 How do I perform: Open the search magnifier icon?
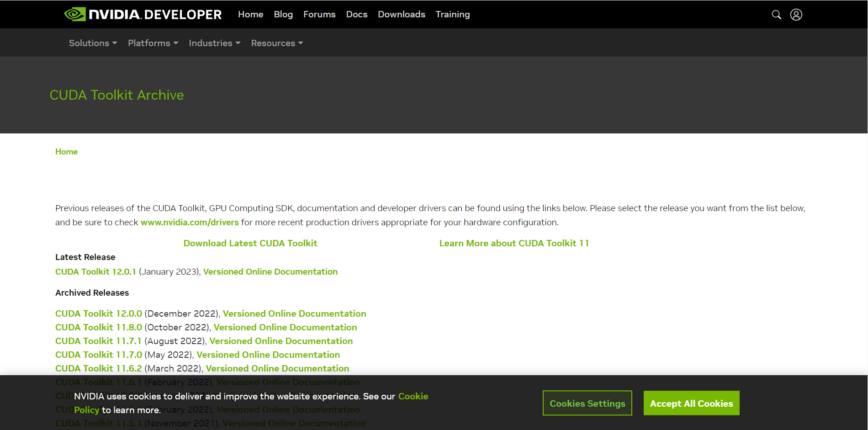(x=776, y=15)
